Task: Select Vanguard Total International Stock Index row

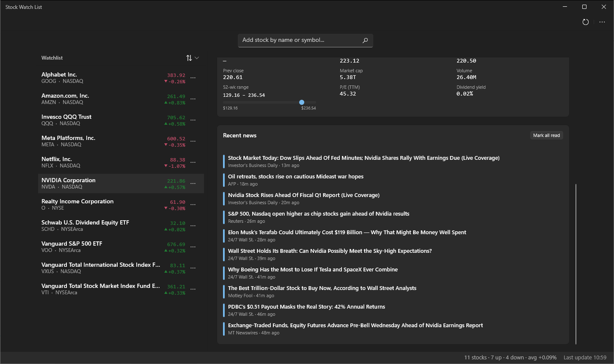Action: [121, 268]
